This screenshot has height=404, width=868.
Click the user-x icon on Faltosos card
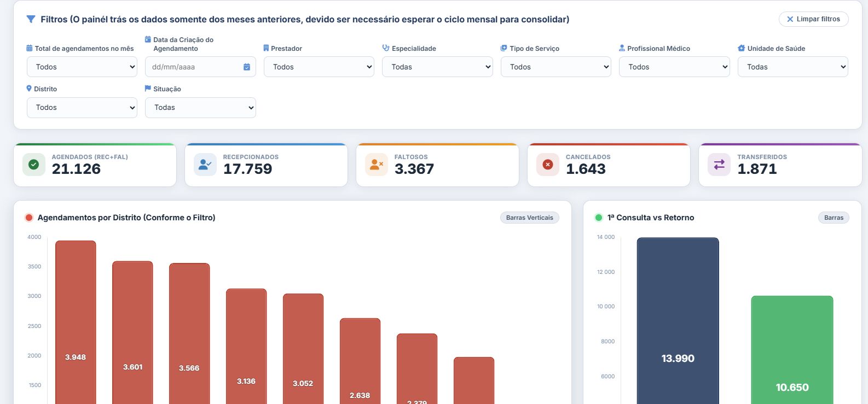point(377,165)
